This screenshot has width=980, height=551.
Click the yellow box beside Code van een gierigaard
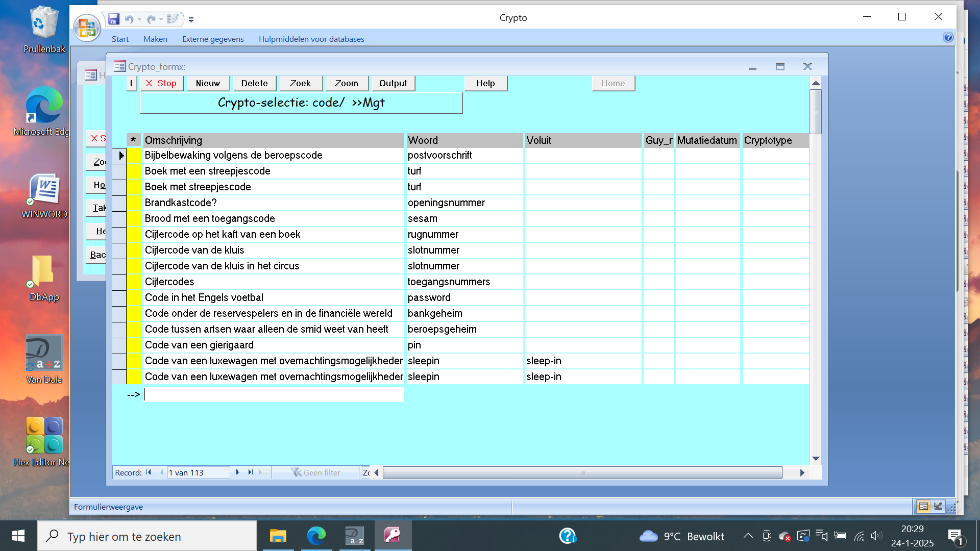point(134,345)
